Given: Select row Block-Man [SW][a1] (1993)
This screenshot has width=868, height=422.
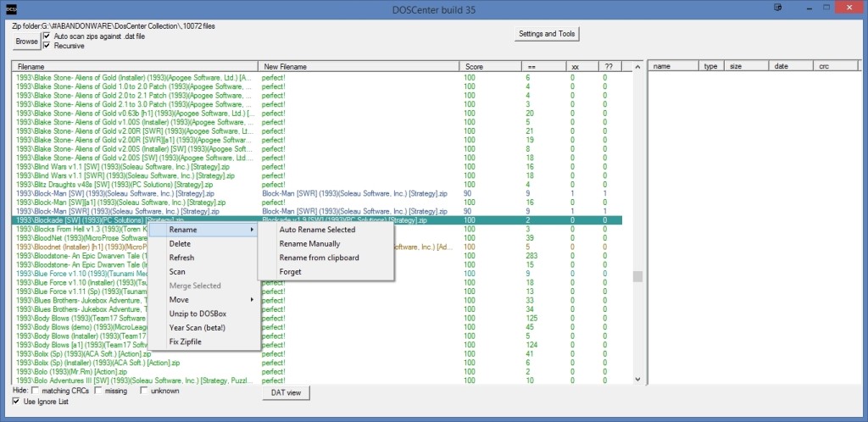Looking at the screenshot, I should click(x=317, y=203).
